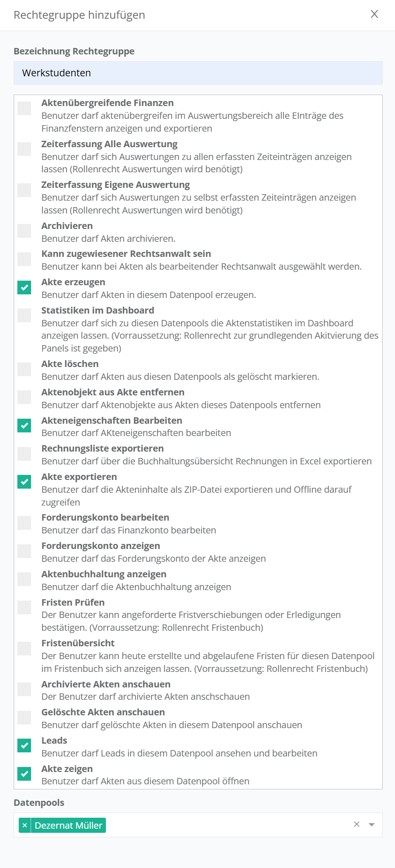Image resolution: width=395 pixels, height=868 pixels.
Task: Enable Statistiken im Dashboard checkbox
Action: 24,315
